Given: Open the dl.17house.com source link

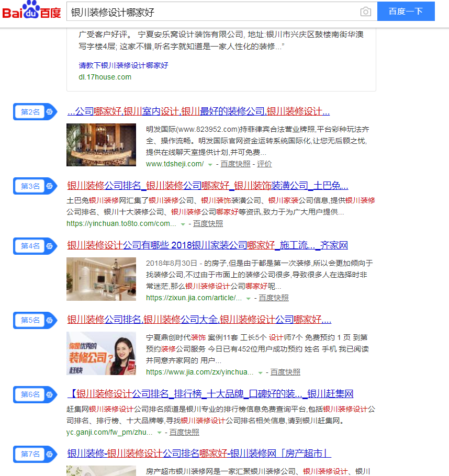Looking at the screenshot, I should point(105,77).
